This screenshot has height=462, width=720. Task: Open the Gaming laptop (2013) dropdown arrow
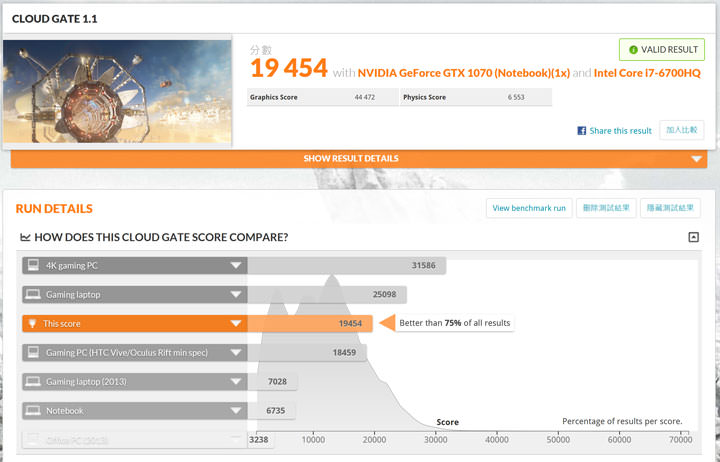point(236,382)
